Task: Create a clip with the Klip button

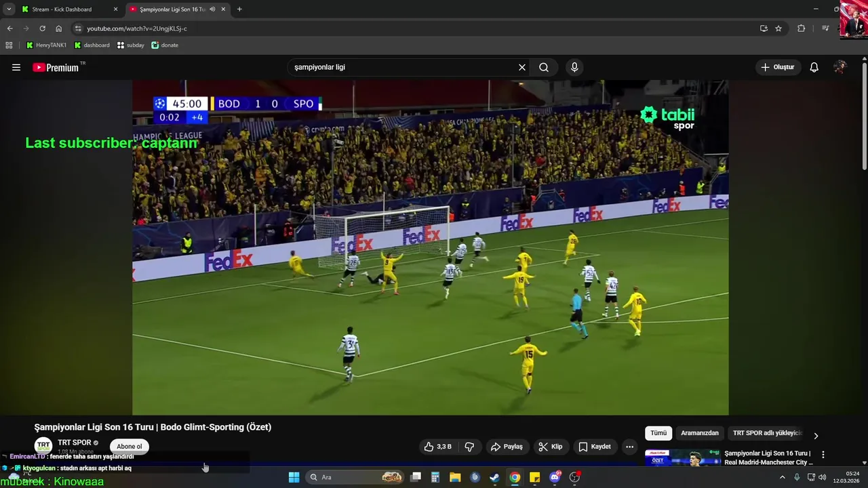Action: point(550,447)
